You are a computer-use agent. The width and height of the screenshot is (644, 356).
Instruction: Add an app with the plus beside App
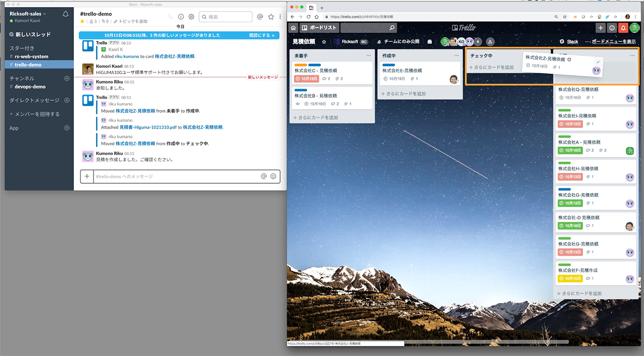pos(67,128)
